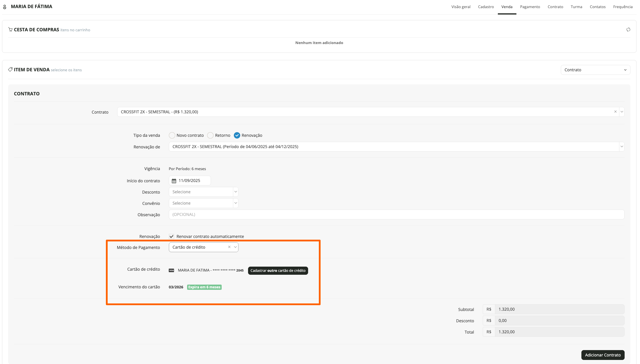Viewport: 640px width, 364px height.
Task: Click the refresh cart icon
Action: coord(628,30)
